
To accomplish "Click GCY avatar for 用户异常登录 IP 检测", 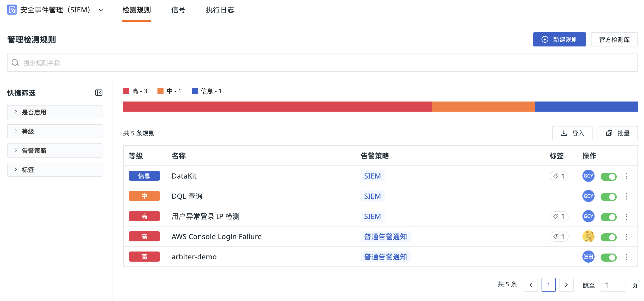I will click(x=588, y=216).
